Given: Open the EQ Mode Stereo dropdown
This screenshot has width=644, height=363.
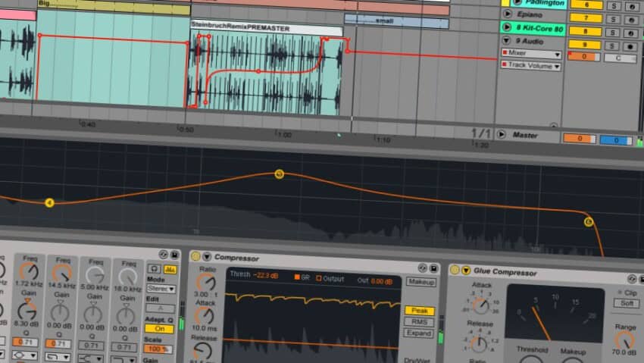Looking at the screenshot, I should coord(161,289).
